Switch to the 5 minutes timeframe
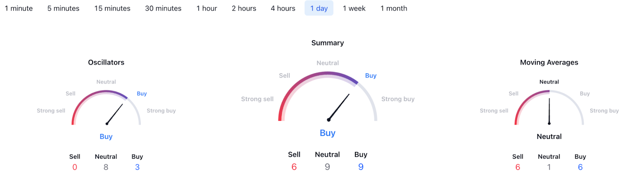 pyautogui.click(x=63, y=8)
